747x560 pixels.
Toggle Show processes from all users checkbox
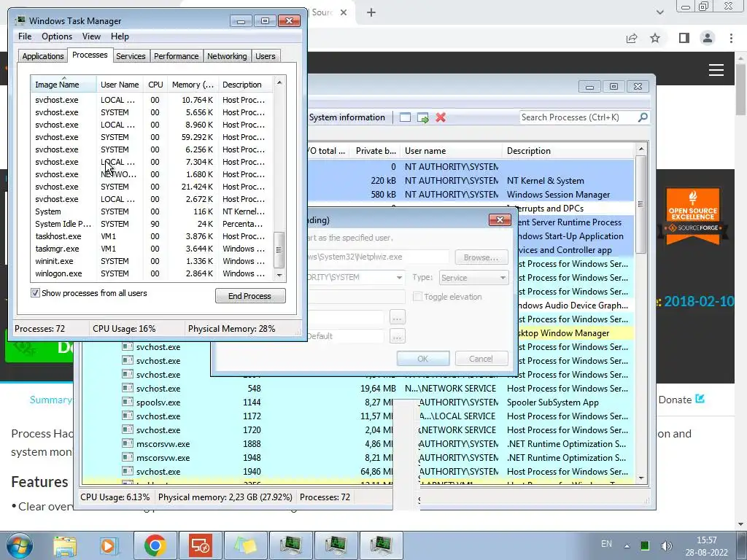pos(35,293)
